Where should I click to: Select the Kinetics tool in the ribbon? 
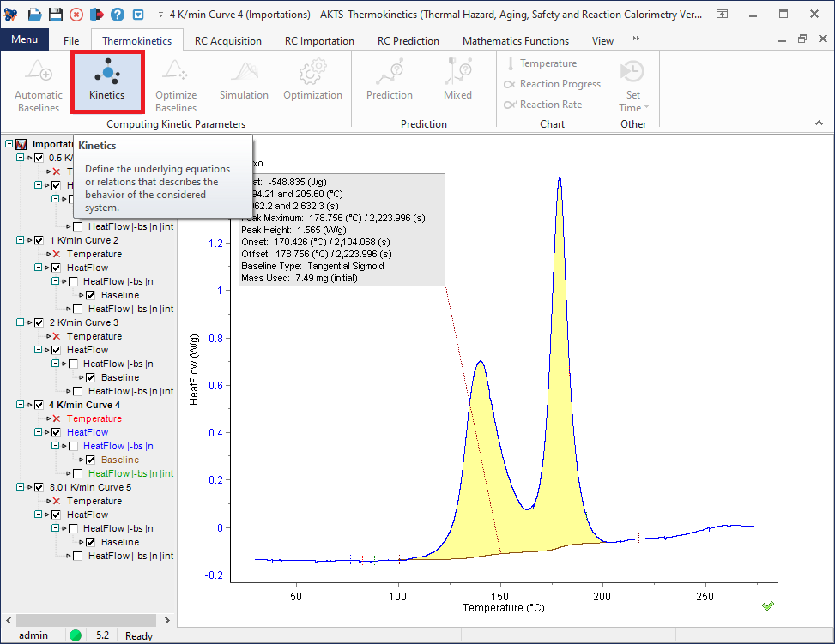tap(106, 81)
